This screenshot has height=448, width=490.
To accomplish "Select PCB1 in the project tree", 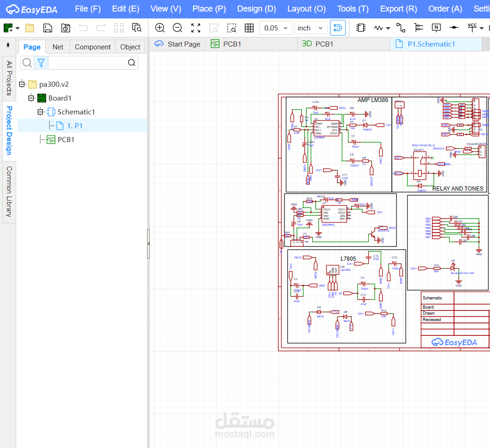I will point(65,139).
